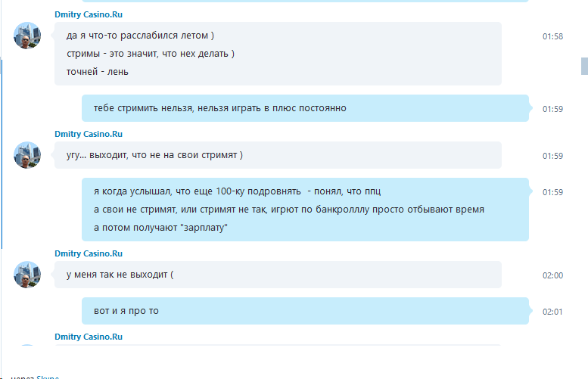Viewport: 588px width, 379px height.
Task: Click the bottommost Dmitry Casino.Ru sender name
Action: point(89,337)
